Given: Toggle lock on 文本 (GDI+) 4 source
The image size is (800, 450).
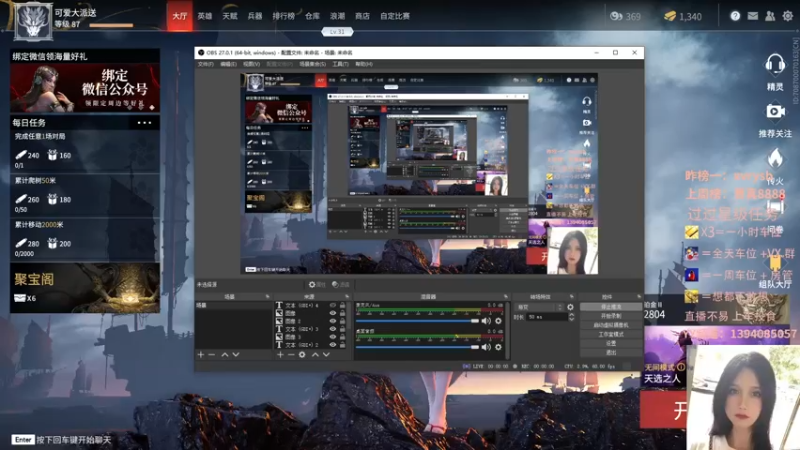Looking at the screenshot, I should click(343, 305).
